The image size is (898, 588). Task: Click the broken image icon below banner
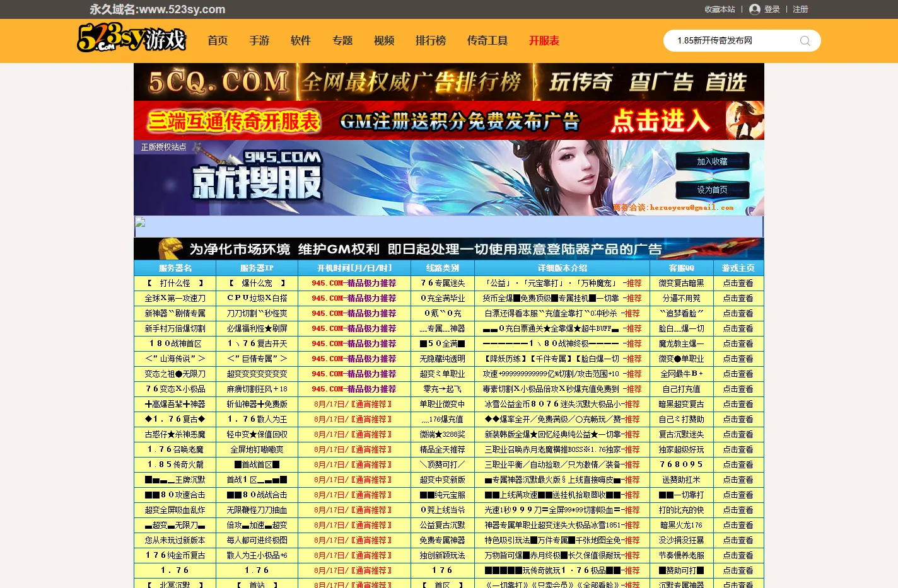pos(140,222)
